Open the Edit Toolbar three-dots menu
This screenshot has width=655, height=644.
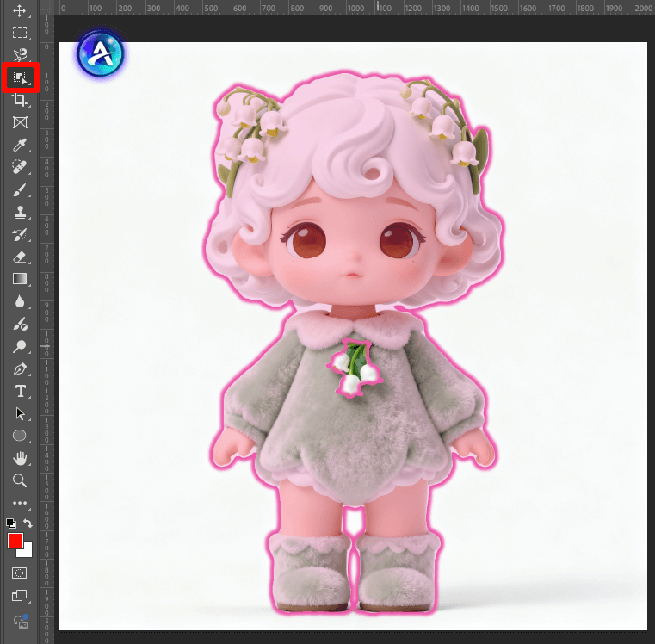tap(20, 503)
